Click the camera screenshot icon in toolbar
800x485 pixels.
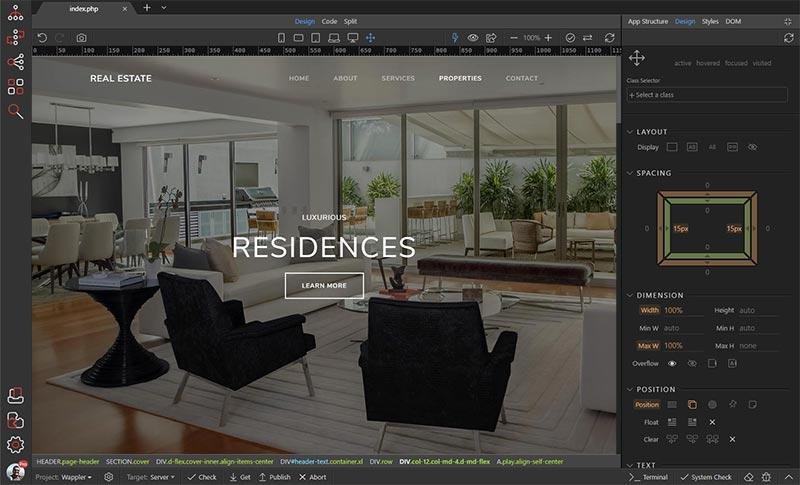pyautogui.click(x=81, y=38)
